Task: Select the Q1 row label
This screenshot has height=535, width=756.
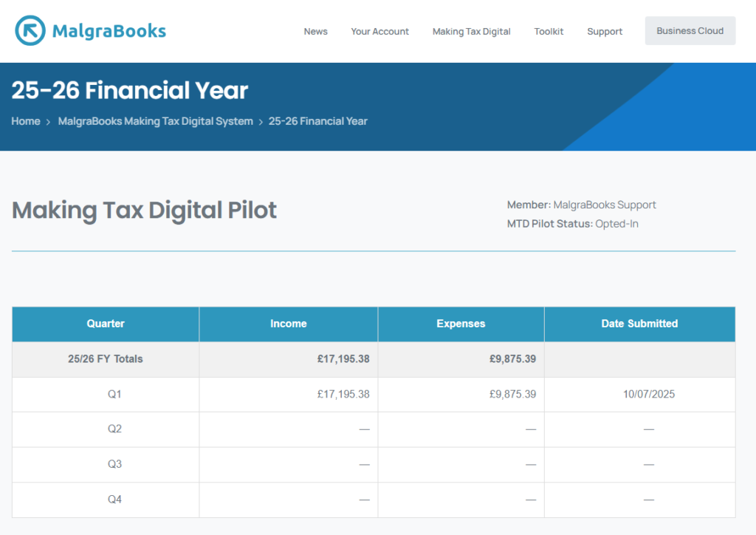Action: coord(114,394)
